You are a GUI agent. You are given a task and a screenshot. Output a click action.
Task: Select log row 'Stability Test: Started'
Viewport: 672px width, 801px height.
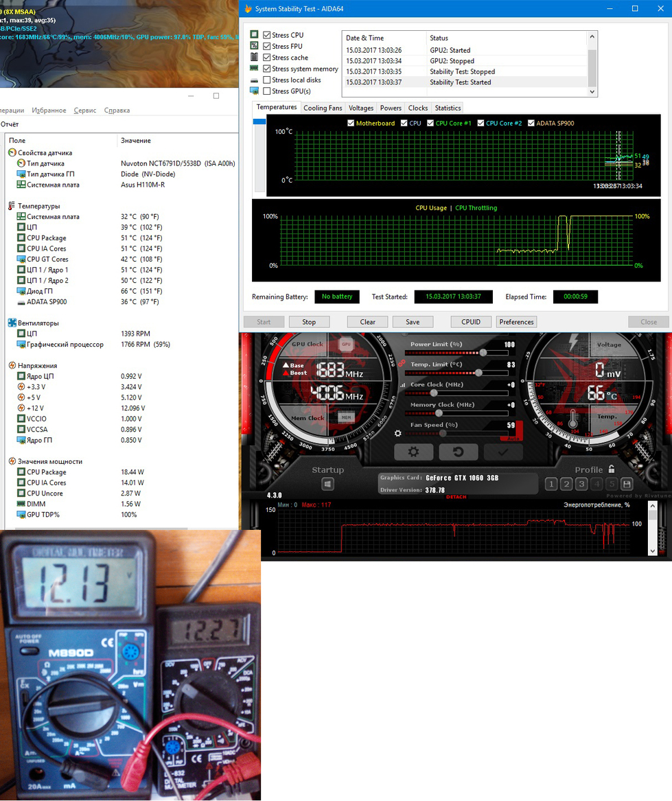pos(465,82)
